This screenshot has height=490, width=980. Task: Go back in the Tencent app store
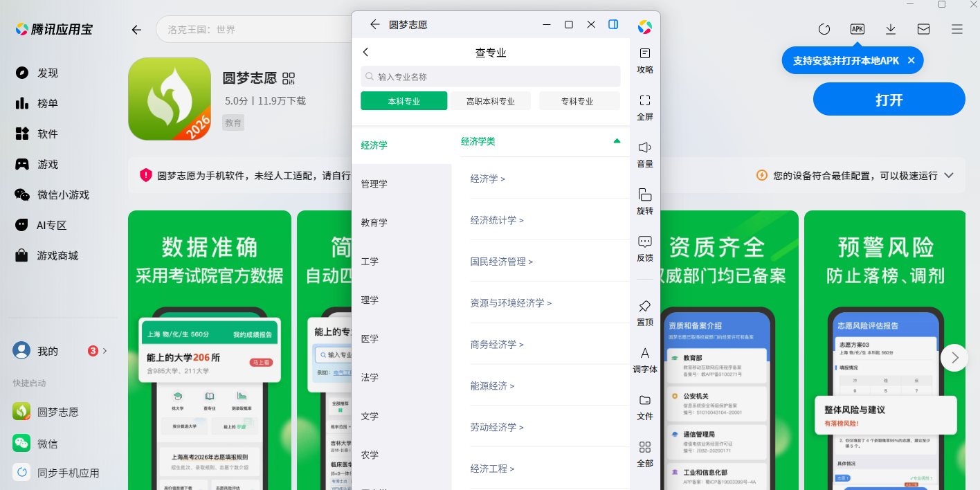pyautogui.click(x=136, y=30)
